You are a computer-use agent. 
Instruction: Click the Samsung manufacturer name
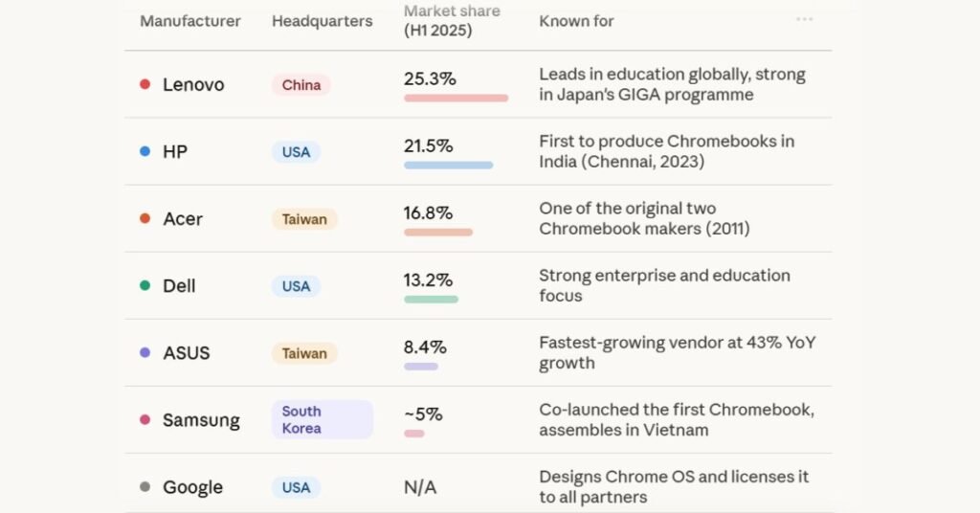[x=201, y=420]
